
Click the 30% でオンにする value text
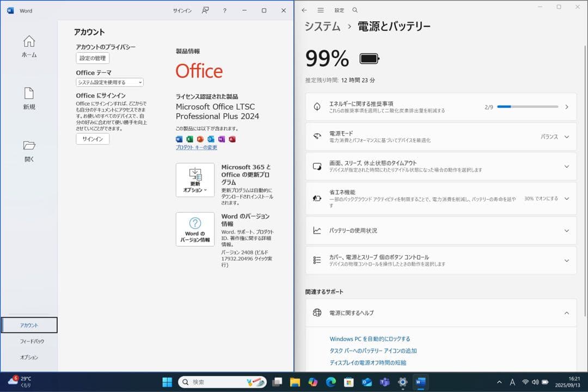coord(541,199)
